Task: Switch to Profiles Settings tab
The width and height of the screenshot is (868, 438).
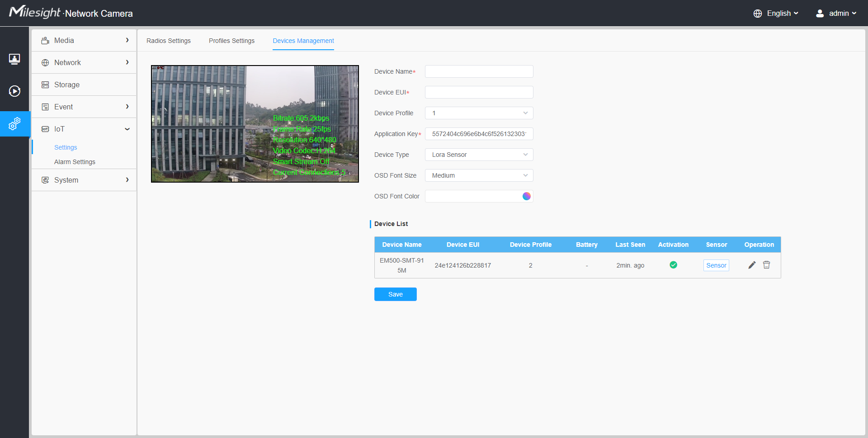Action: [231, 41]
